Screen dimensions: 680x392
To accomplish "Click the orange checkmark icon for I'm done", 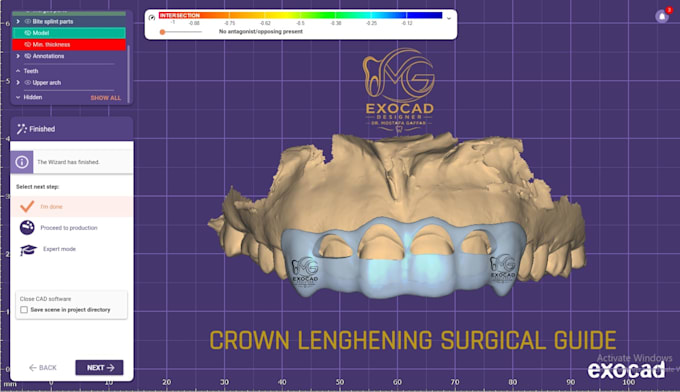I will [x=27, y=206].
